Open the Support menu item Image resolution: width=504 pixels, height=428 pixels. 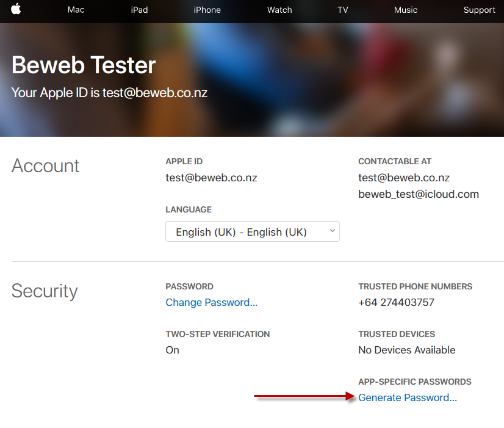(479, 10)
